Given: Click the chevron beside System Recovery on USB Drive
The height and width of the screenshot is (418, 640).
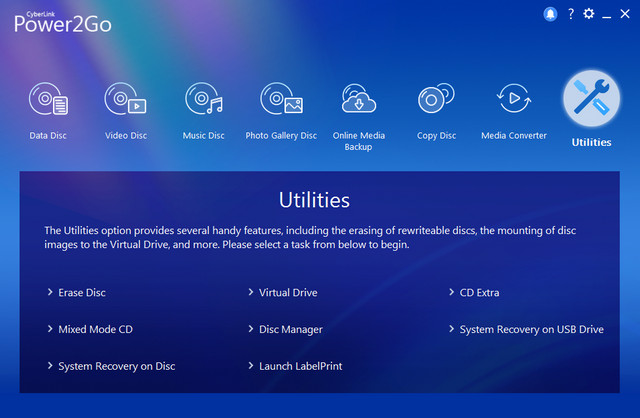Looking at the screenshot, I should click(451, 329).
